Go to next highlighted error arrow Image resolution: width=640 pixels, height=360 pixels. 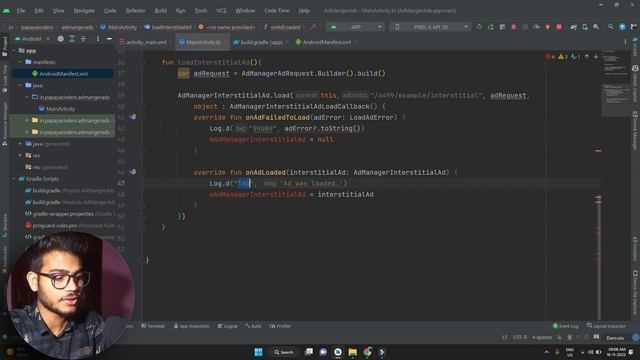[x=596, y=56]
